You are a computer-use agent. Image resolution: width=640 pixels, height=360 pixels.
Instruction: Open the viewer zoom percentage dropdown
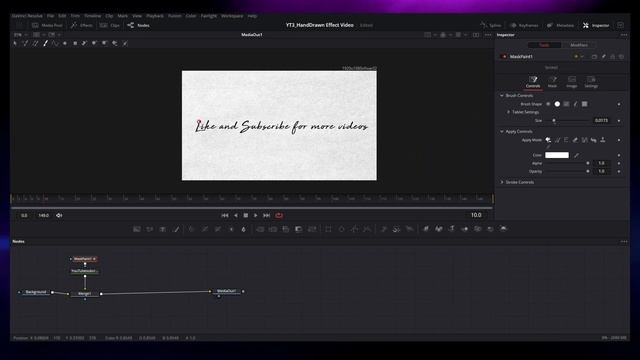20,35
